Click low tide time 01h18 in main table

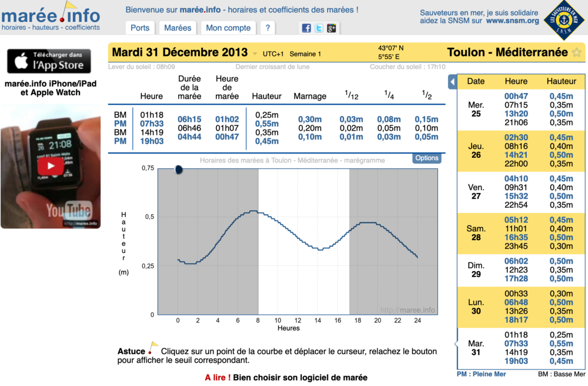pos(152,115)
